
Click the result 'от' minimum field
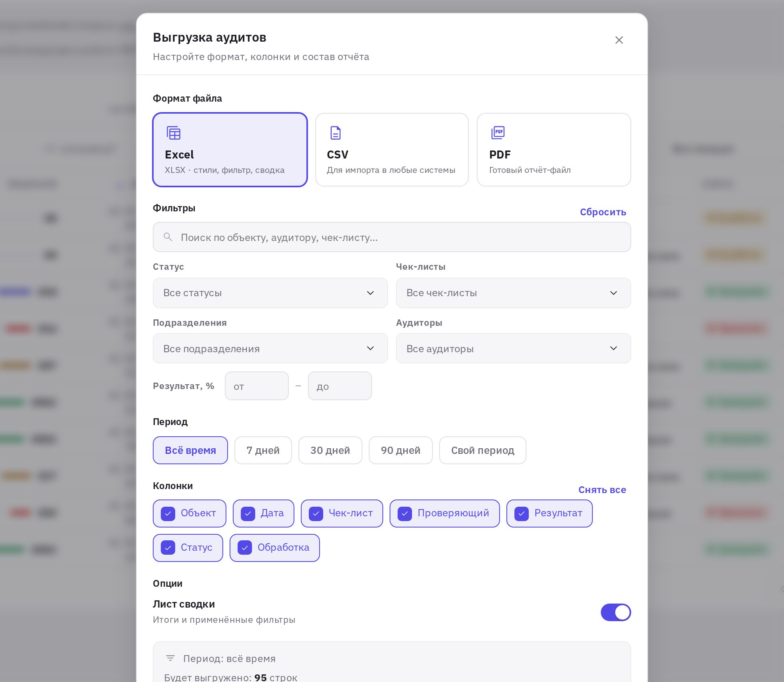click(x=257, y=386)
